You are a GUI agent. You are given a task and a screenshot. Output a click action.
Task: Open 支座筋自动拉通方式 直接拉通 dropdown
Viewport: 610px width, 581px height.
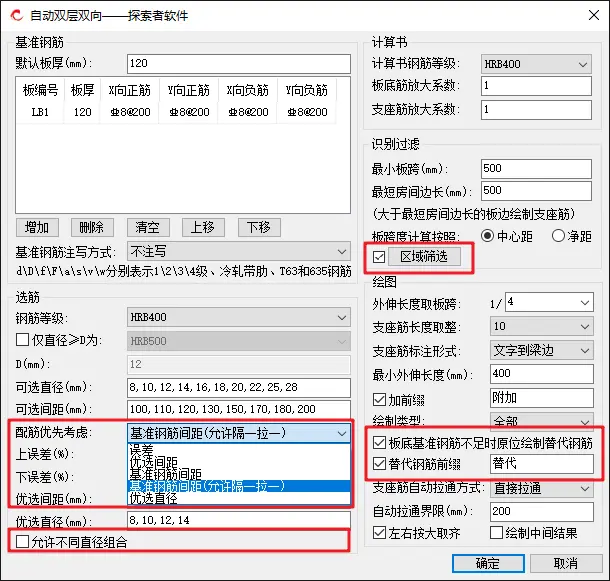[542, 488]
